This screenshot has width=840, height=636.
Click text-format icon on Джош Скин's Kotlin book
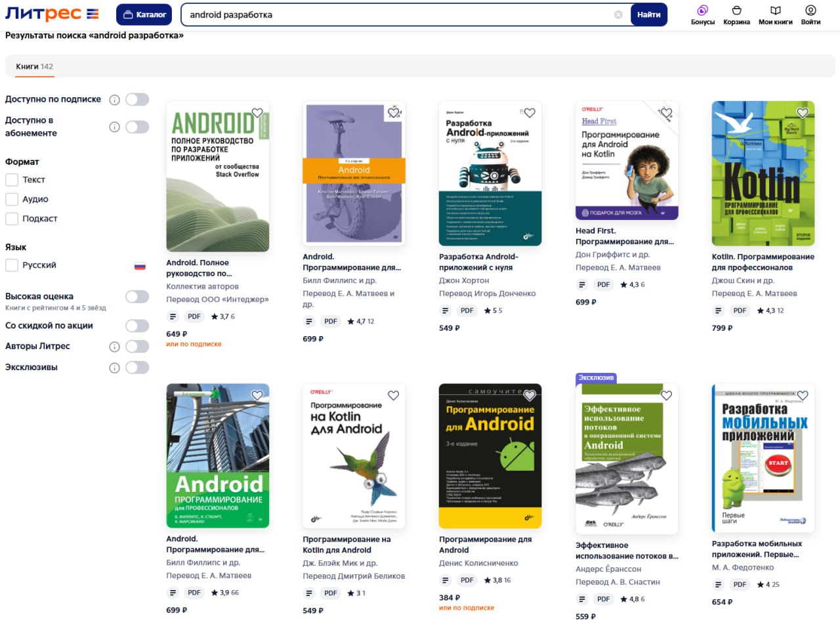pyautogui.click(x=719, y=310)
